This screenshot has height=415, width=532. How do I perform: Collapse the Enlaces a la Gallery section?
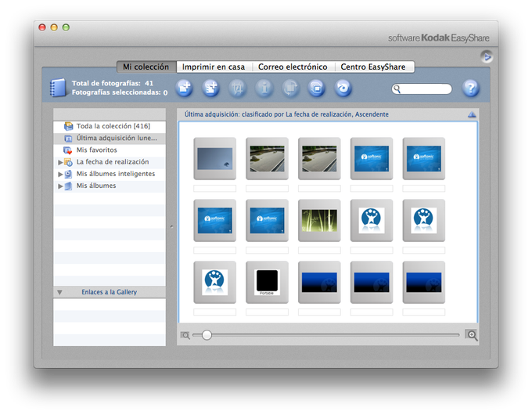point(59,292)
